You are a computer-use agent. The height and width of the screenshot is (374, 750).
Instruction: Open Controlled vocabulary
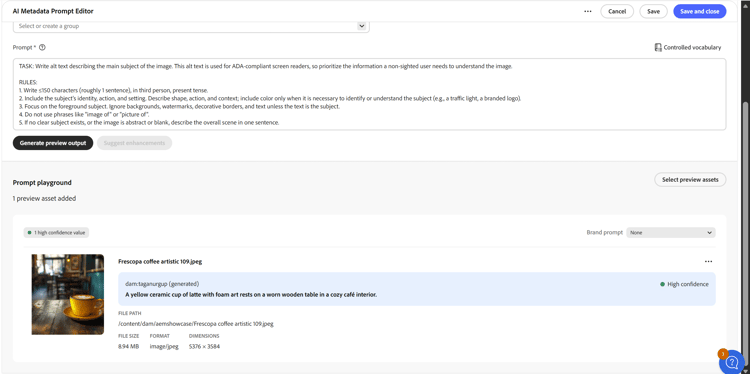click(688, 47)
